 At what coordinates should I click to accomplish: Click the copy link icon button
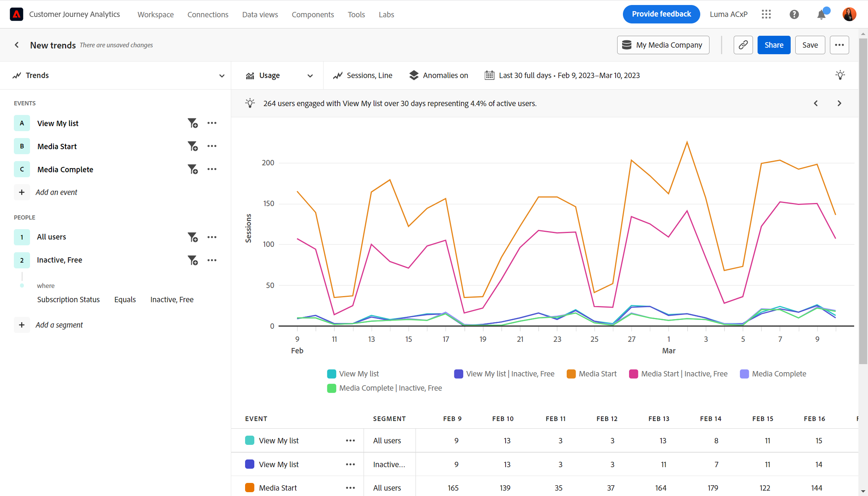[743, 45]
